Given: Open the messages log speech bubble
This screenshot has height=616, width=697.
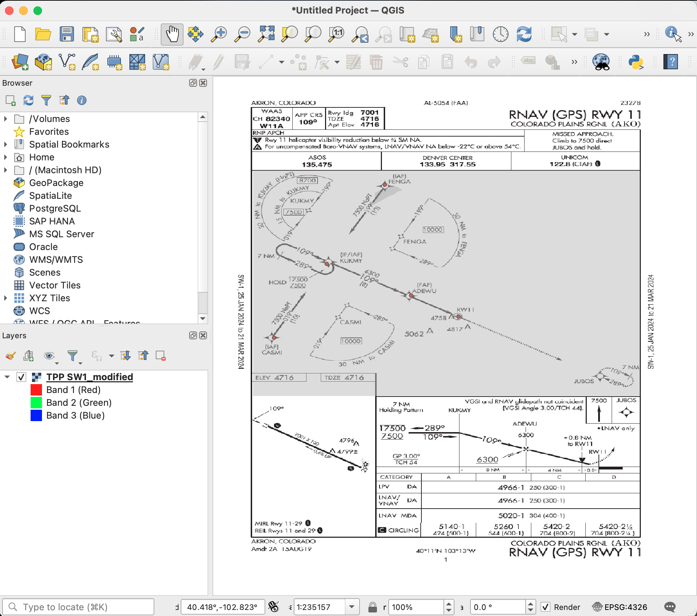Looking at the screenshot, I should 670,607.
